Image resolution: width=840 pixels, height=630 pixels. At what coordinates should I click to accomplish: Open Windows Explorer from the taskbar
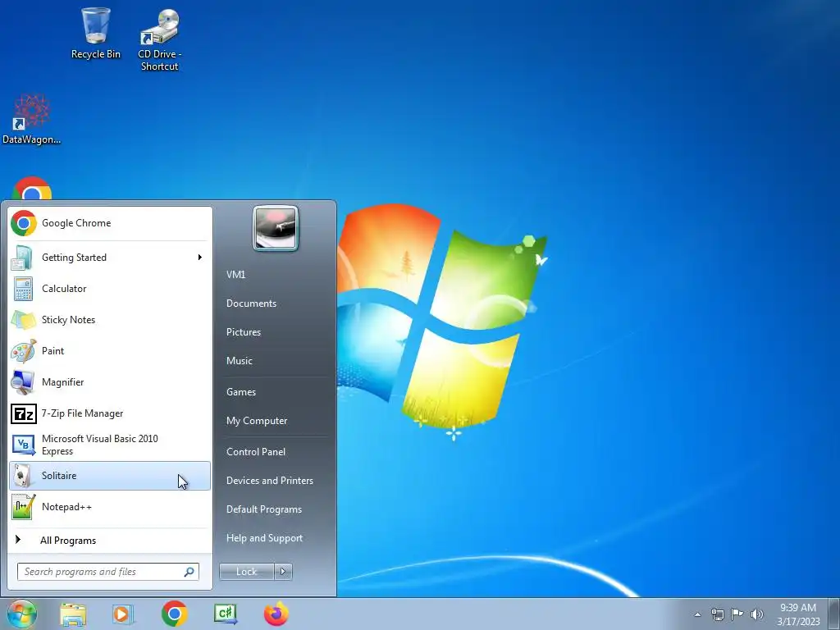coord(73,614)
